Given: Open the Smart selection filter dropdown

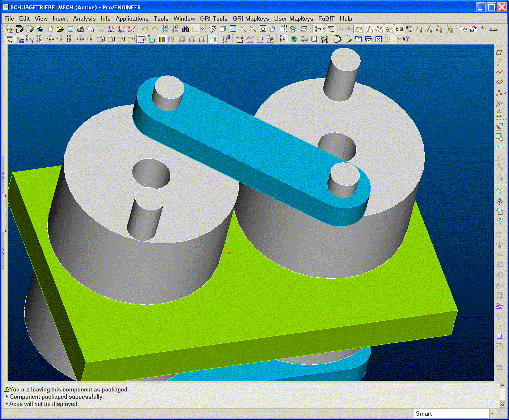Looking at the screenshot, I should tap(492, 413).
